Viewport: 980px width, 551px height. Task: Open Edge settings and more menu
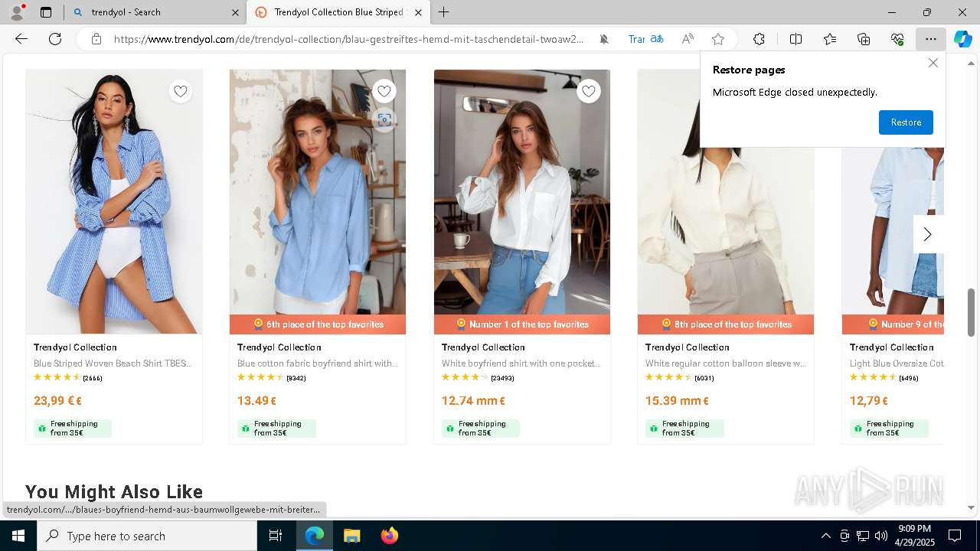[930, 39]
